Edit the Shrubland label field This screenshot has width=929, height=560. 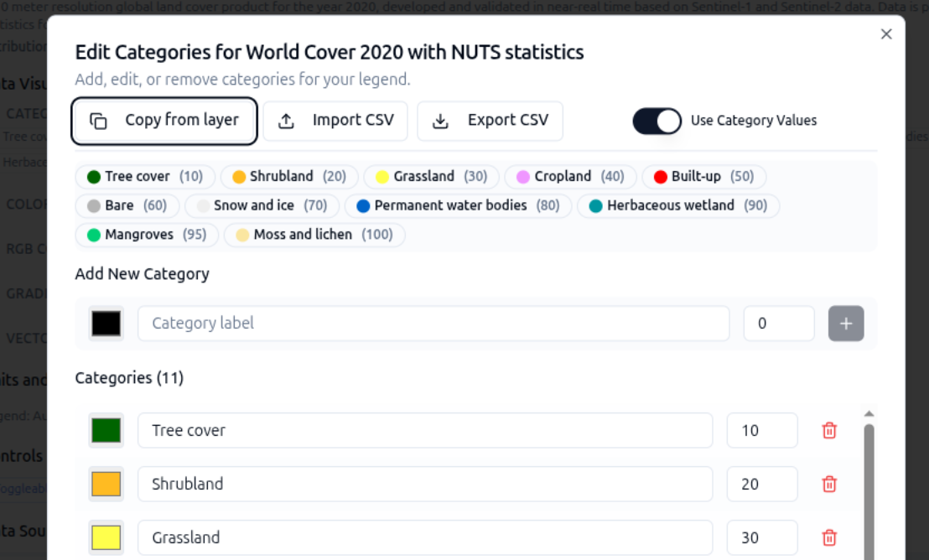[x=425, y=485]
